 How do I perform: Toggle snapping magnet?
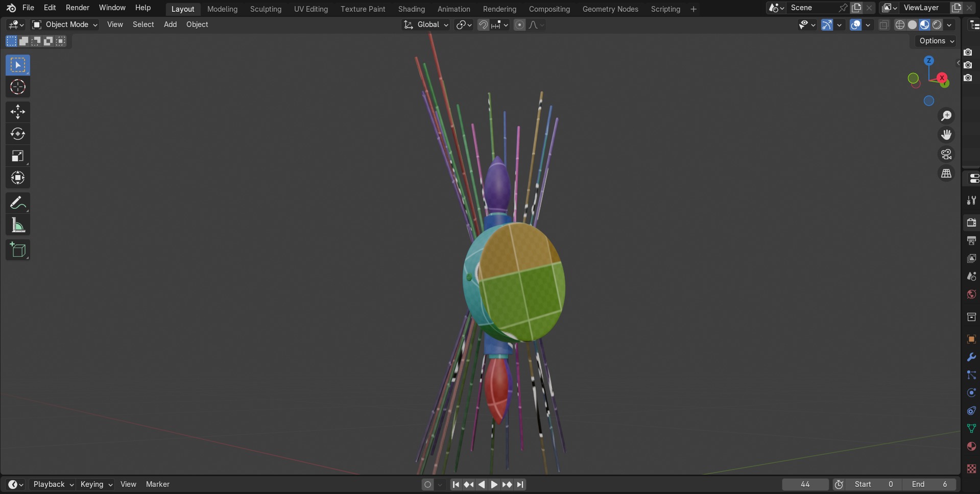(x=483, y=24)
